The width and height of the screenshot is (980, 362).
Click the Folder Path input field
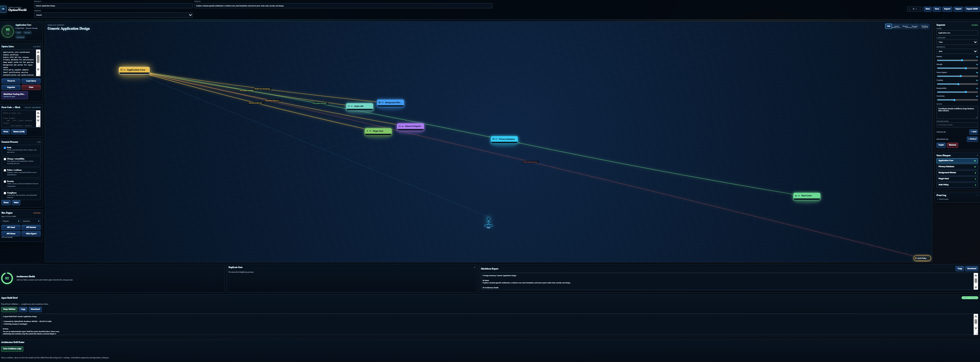tap(957, 125)
